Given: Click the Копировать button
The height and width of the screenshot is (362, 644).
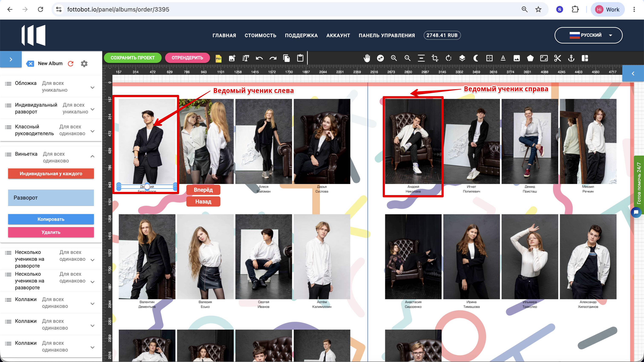Looking at the screenshot, I should [x=51, y=219].
